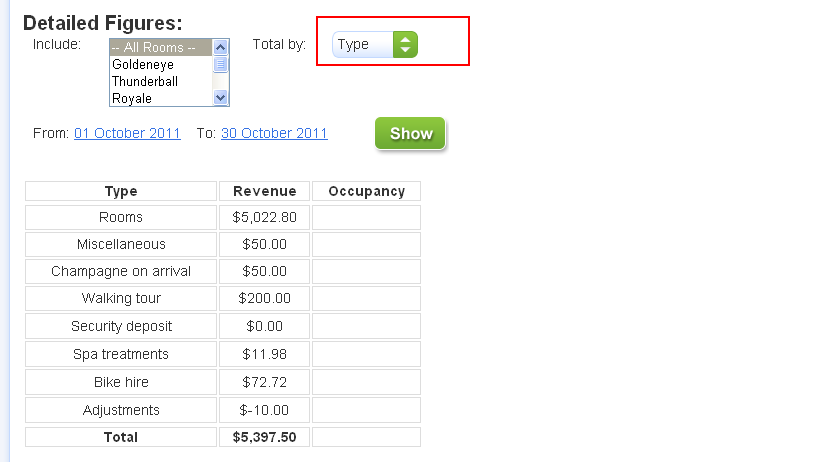This screenshot has width=822, height=462.
Task: Click the Spa treatments row
Action: [223, 354]
